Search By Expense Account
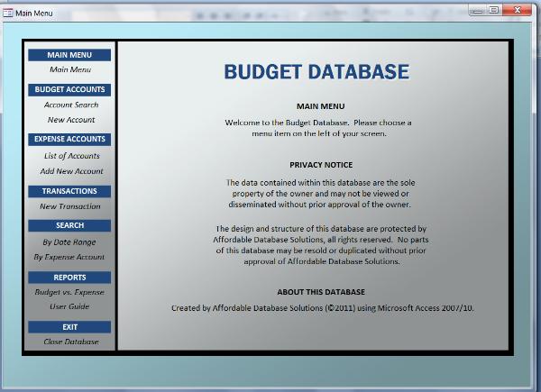The width and height of the screenshot is (541, 392). [x=69, y=257]
